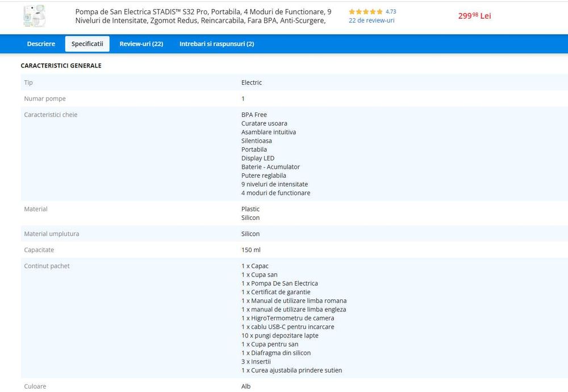Screen dimensions: 568x392
Task: Click the 'Capacitate' label
Action: [x=39, y=249]
